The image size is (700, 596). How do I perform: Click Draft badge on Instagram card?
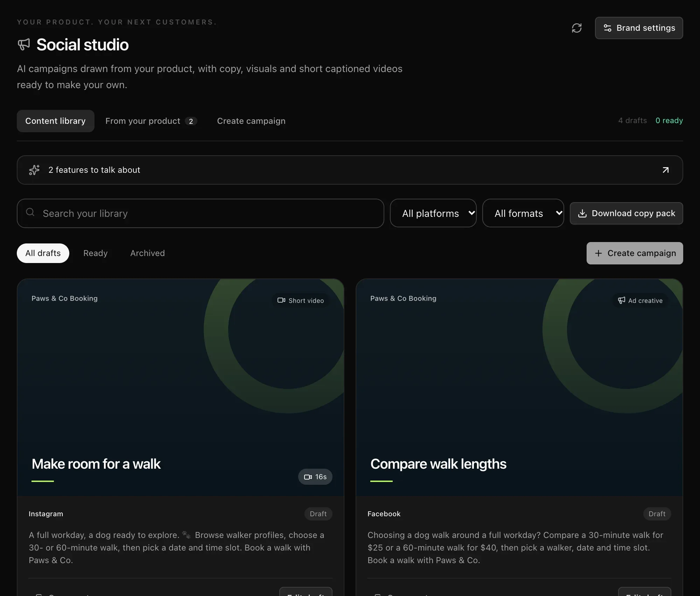click(x=318, y=514)
